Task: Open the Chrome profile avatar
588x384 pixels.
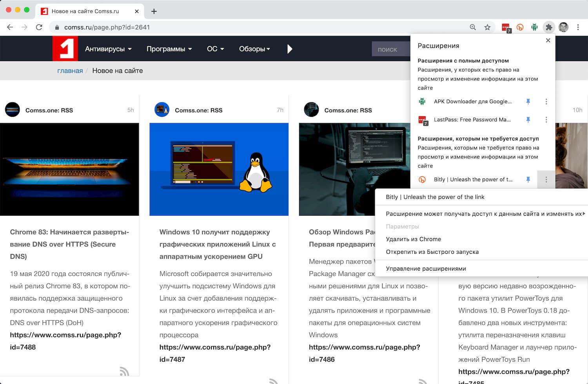Action: tap(563, 27)
